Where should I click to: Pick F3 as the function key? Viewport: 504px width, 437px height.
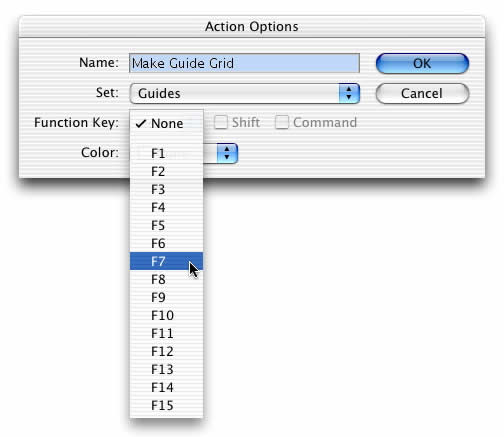click(166, 189)
